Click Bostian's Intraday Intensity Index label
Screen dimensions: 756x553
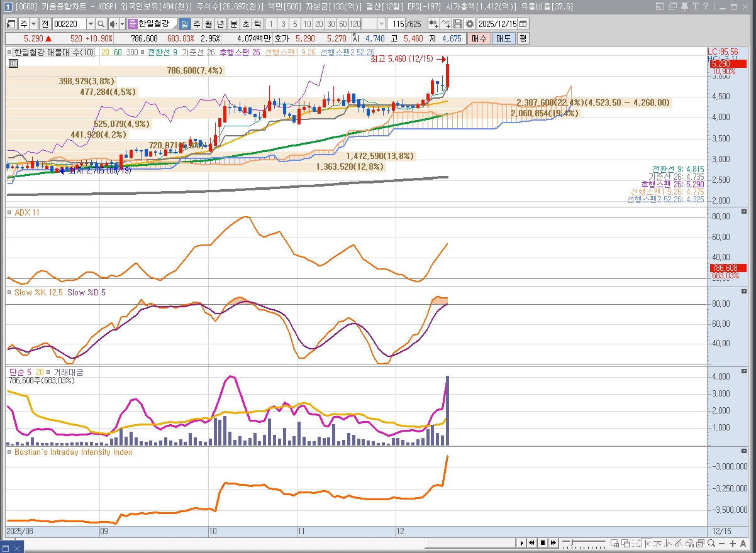[x=74, y=452]
